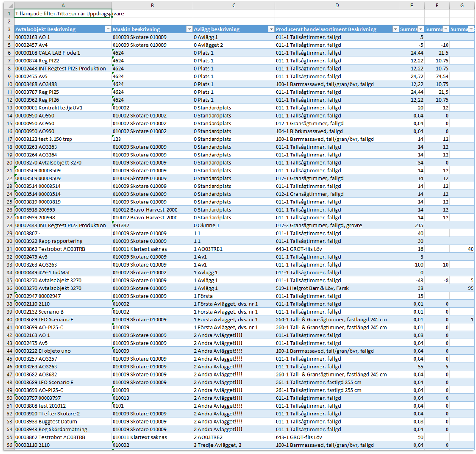The image size is (476, 454).
Task: Select row header 28
Action: coord(9,225)
